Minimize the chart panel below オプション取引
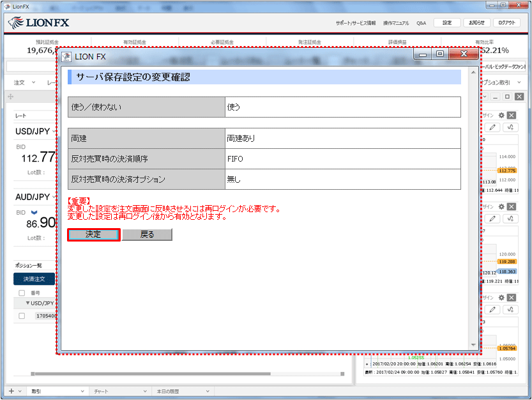This screenshot has width=532, height=400. [496, 97]
